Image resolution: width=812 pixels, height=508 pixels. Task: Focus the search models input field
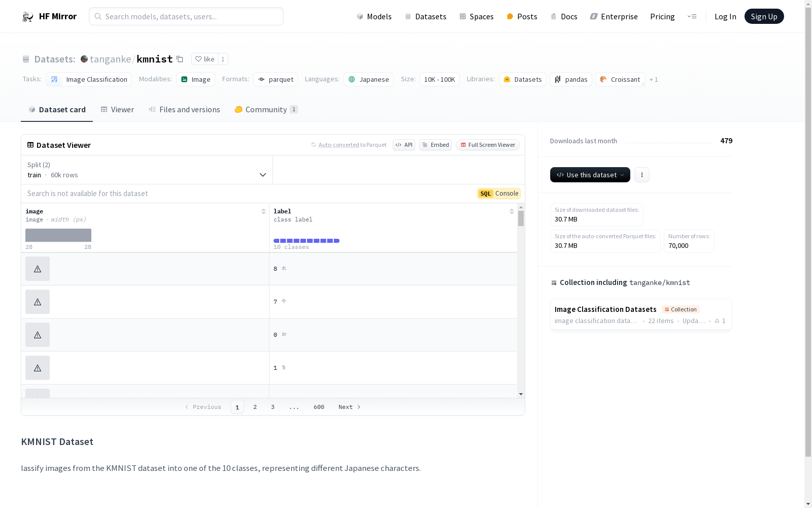pos(186,17)
